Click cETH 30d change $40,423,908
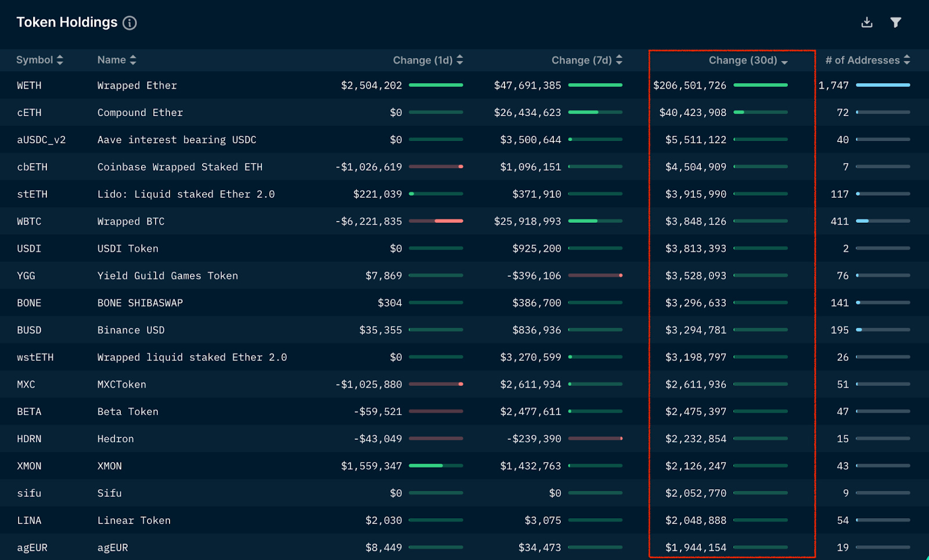The width and height of the screenshot is (929, 560). pos(693,113)
